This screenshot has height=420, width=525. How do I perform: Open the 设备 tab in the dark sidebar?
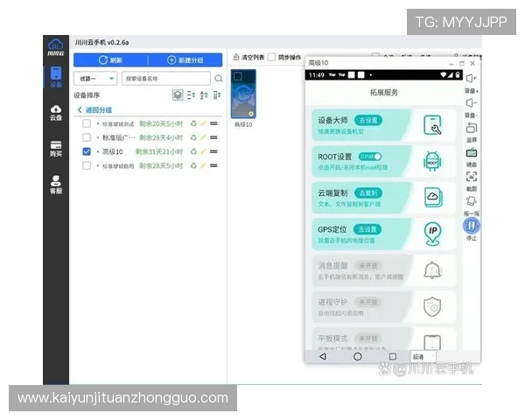[x=56, y=77]
